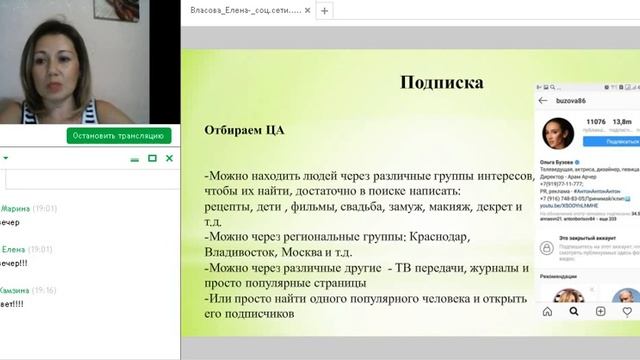Click the Отбираем ЦА subheading

click(x=244, y=130)
